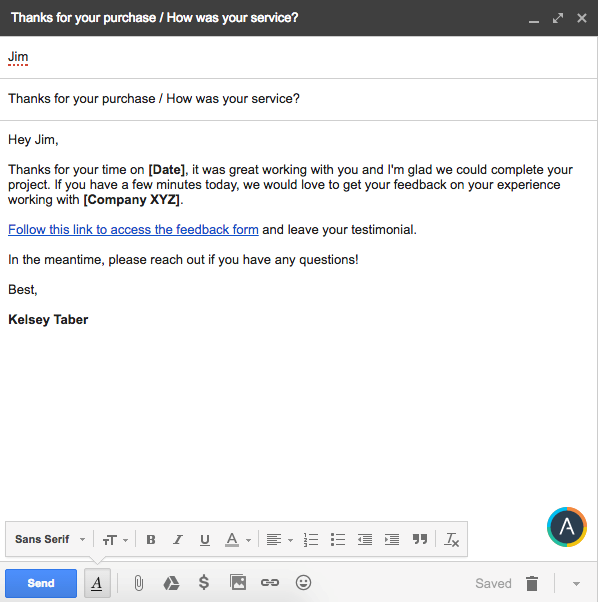Image resolution: width=598 pixels, height=602 pixels.
Task: Open the Sans Serif font dropdown
Action: click(50, 539)
